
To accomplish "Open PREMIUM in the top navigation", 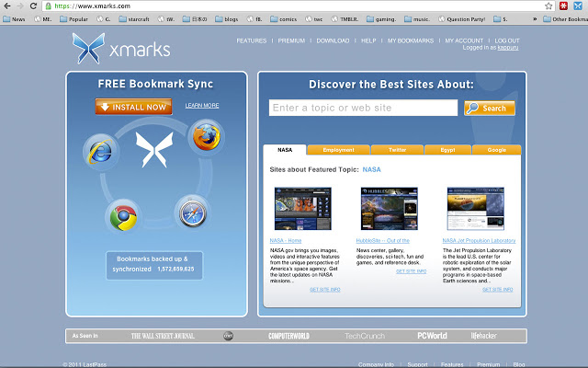I will [x=291, y=40].
